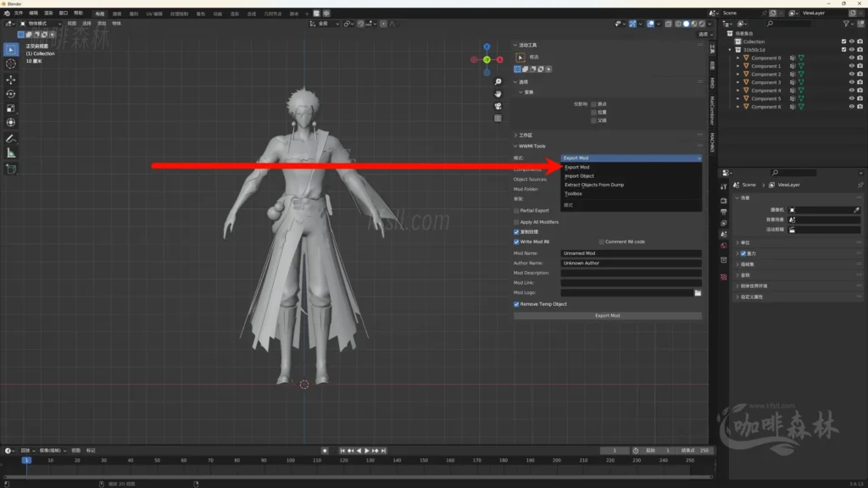Browse Mod Logo with folder icon
Viewport: 868px width, 488px height.
click(698, 292)
